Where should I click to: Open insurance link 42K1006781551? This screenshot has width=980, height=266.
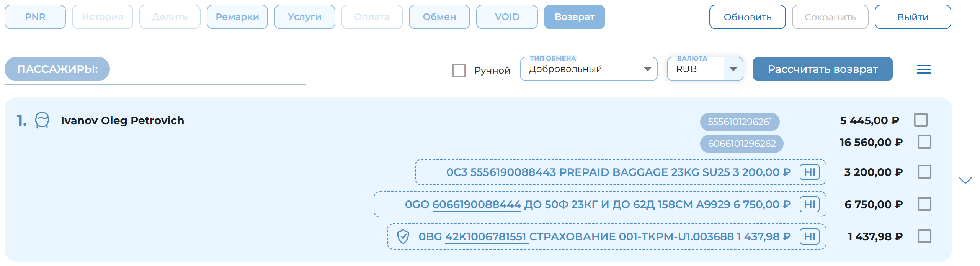pos(485,237)
